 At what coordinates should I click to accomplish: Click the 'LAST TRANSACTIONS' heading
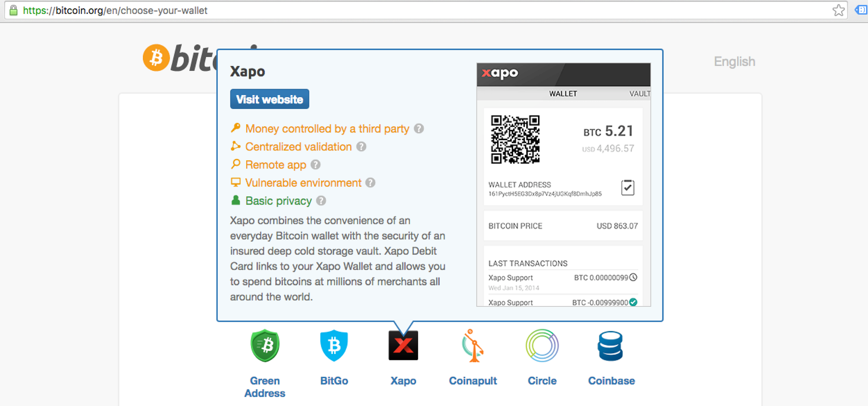[528, 264]
